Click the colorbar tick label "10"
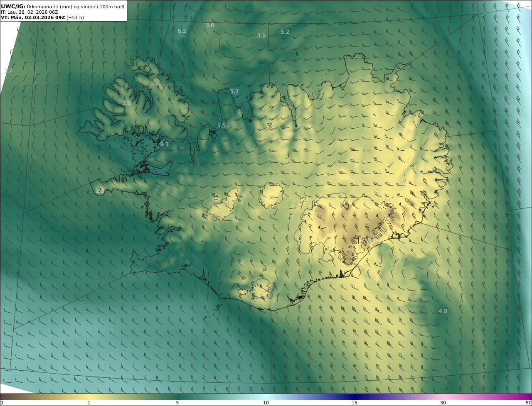This screenshot has height=406, width=532. pos(266,403)
